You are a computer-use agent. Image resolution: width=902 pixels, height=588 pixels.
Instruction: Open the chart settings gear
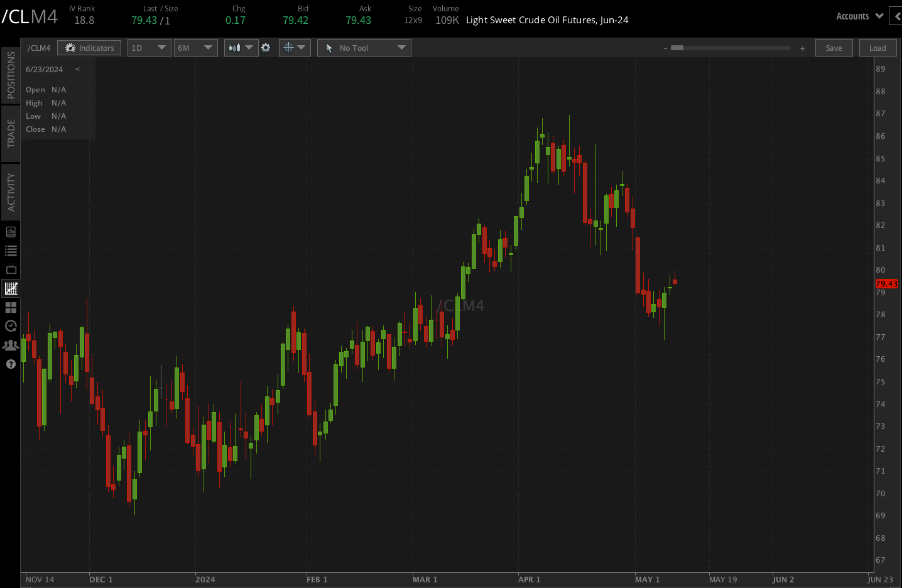coord(266,47)
